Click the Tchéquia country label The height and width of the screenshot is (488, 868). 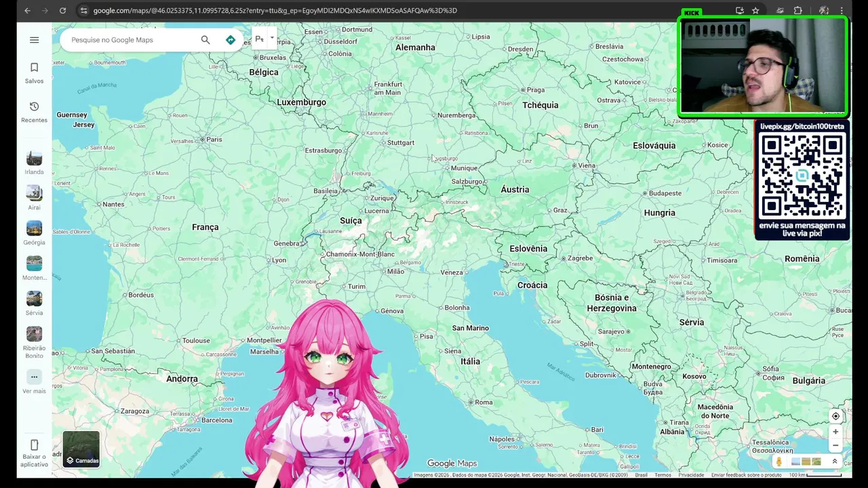click(540, 105)
